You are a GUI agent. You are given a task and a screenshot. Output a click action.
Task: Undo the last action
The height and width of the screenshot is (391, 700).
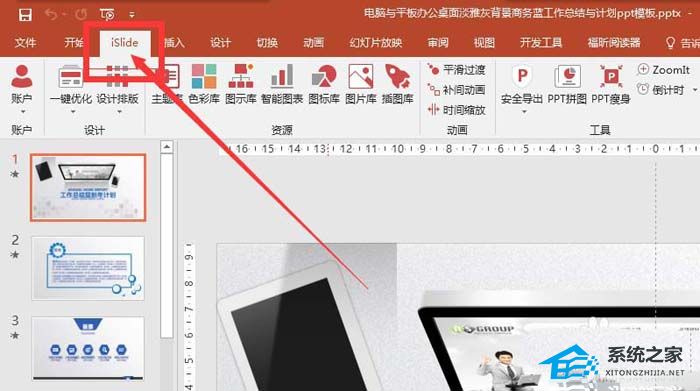(x=51, y=15)
